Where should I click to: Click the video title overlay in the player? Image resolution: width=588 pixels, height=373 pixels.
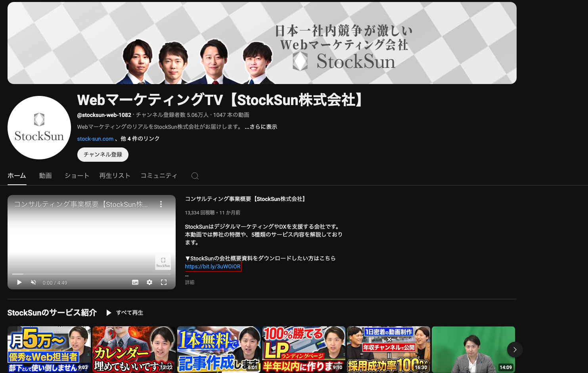81,205
